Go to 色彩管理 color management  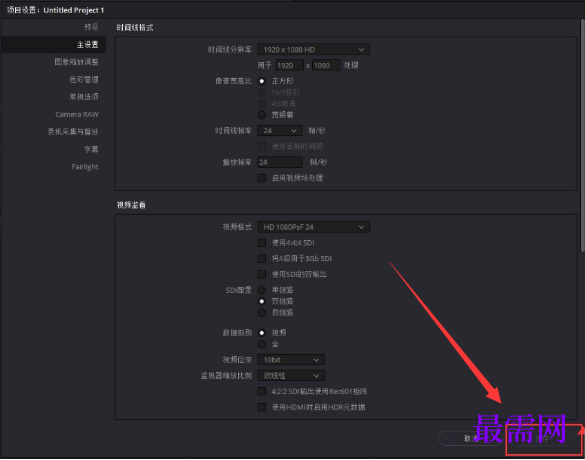point(84,79)
